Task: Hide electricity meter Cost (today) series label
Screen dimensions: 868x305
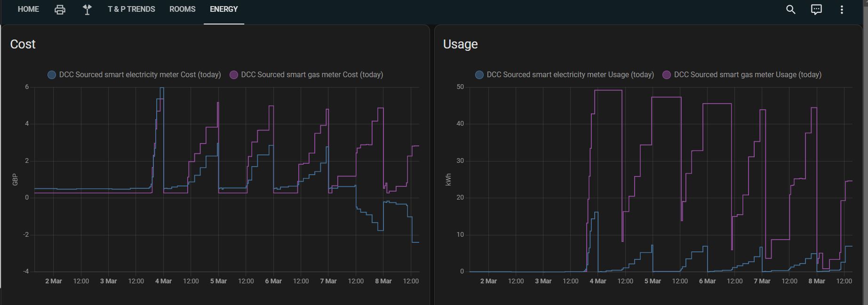Action: point(140,75)
